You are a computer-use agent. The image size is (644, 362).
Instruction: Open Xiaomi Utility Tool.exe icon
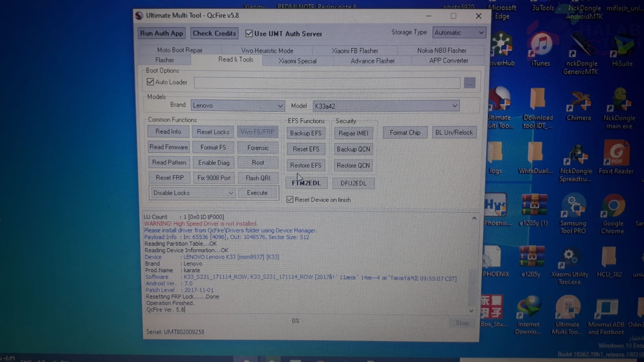pos(570,266)
